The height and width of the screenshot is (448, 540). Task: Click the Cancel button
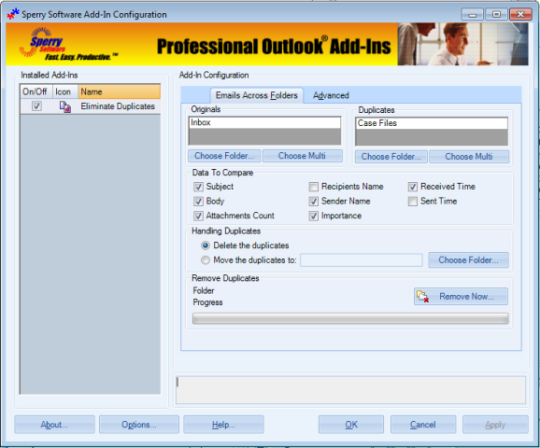pos(423,425)
